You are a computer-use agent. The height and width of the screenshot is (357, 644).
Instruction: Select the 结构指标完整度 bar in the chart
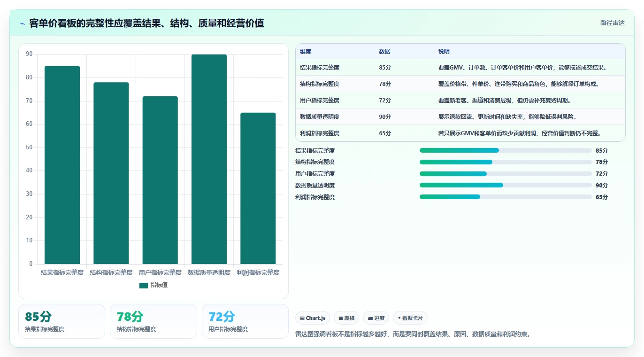(x=111, y=173)
